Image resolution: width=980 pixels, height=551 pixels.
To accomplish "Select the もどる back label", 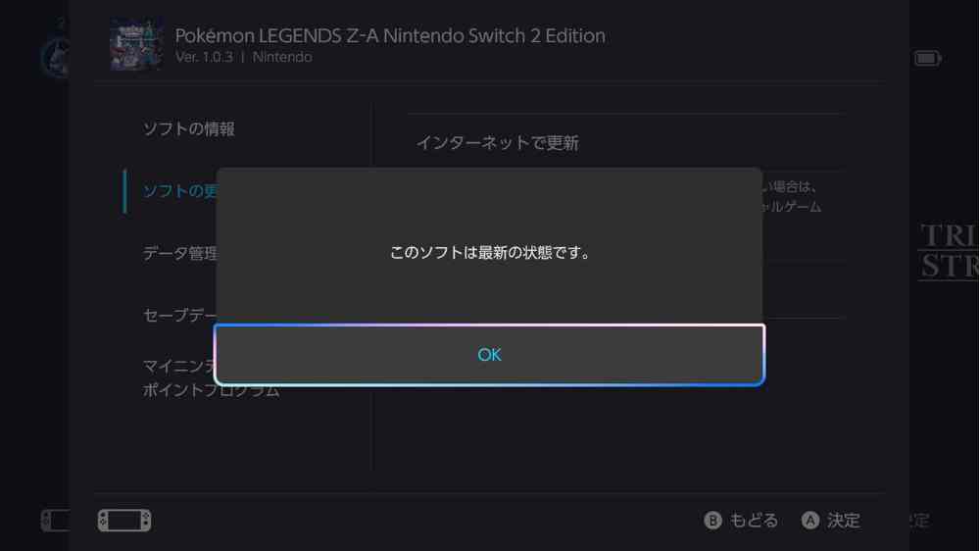I will tap(754, 521).
